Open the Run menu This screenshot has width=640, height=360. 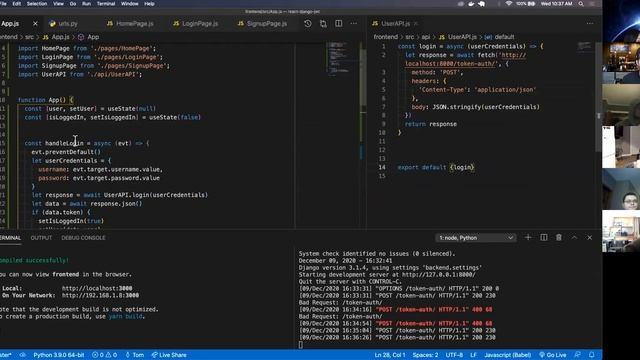[x=87, y=4]
